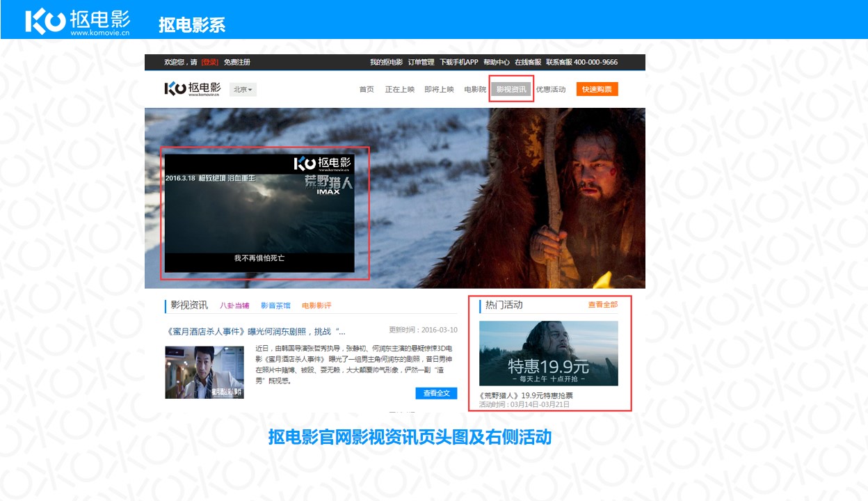Screen dimensions: 868x501
Task: Click the orange 快速购票 button
Action: click(597, 89)
